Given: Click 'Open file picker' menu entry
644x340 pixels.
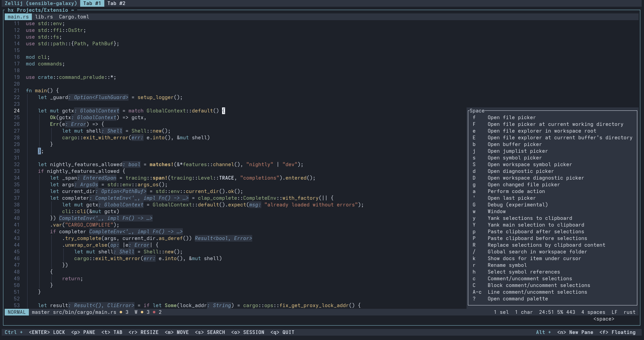Looking at the screenshot, I should (x=552, y=117).
